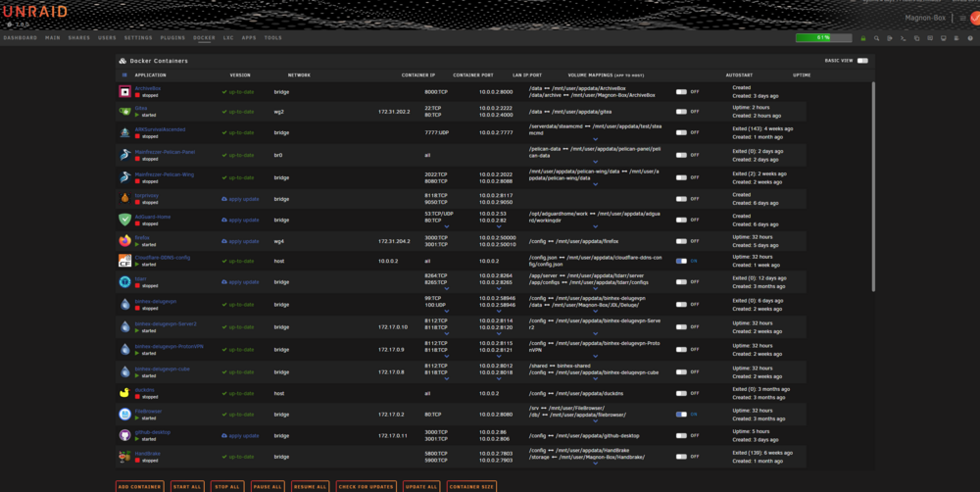
Task: Click the Container Size button
Action: click(472, 486)
